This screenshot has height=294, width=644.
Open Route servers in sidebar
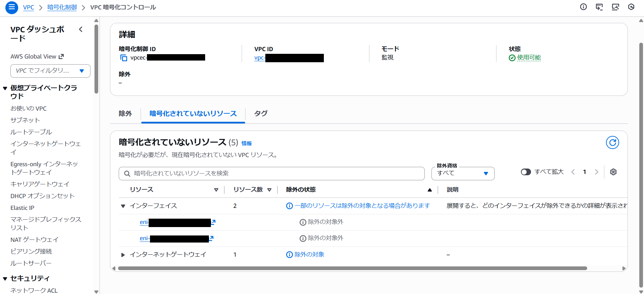(x=31, y=263)
